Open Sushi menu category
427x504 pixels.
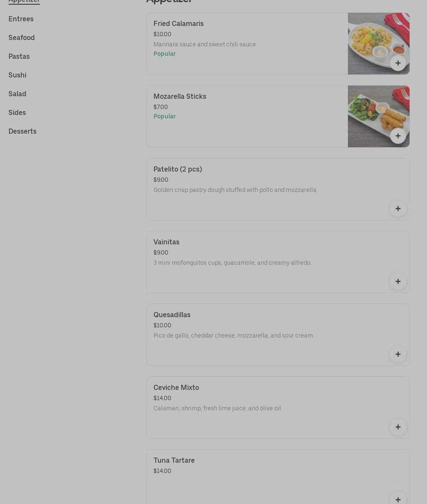17,75
